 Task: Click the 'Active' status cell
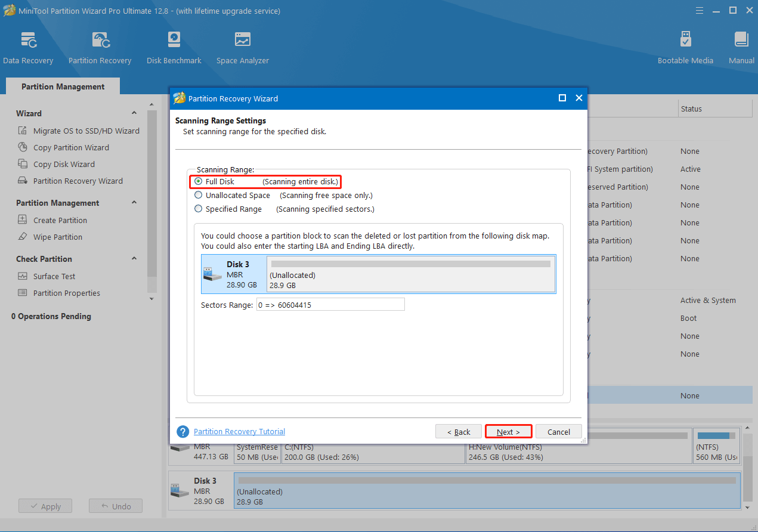pyautogui.click(x=691, y=169)
